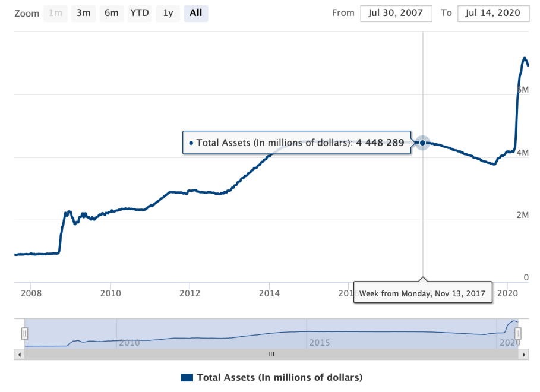Click the scrollbar grip handle
Image resolution: width=540 pixels, height=392 pixels.
pyautogui.click(x=271, y=354)
